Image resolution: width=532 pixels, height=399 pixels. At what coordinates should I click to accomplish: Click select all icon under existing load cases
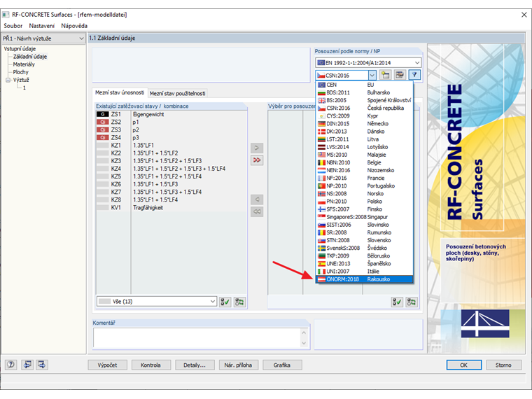point(225,302)
